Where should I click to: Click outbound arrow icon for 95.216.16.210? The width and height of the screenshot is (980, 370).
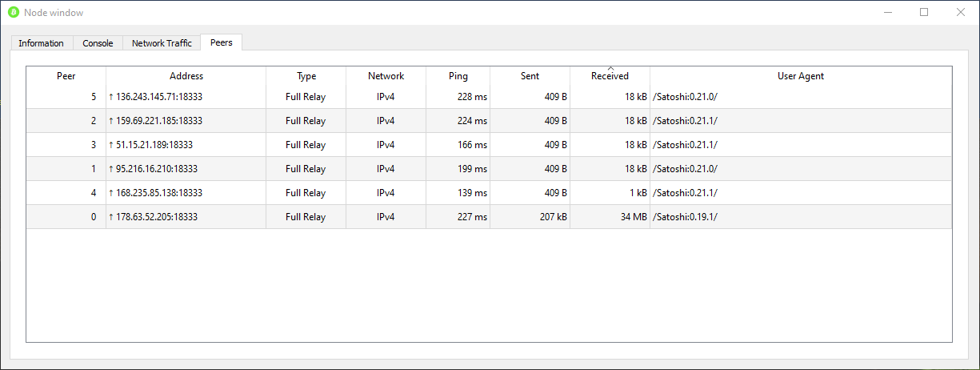pyautogui.click(x=111, y=169)
